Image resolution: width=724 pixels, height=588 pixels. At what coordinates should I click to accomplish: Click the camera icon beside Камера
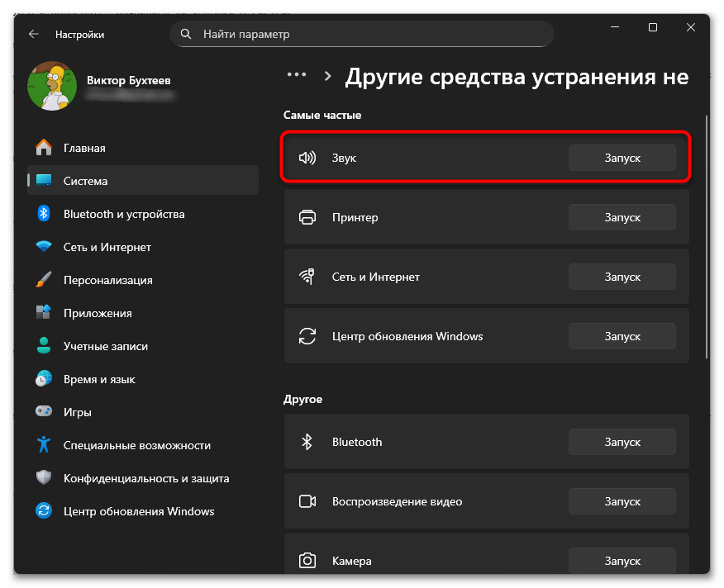(x=307, y=560)
